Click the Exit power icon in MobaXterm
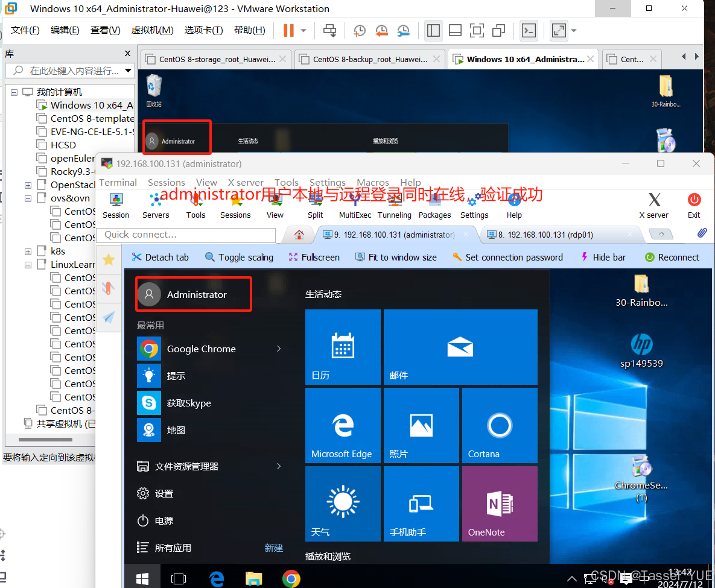Screen dimensions: 715x588 tap(694, 206)
